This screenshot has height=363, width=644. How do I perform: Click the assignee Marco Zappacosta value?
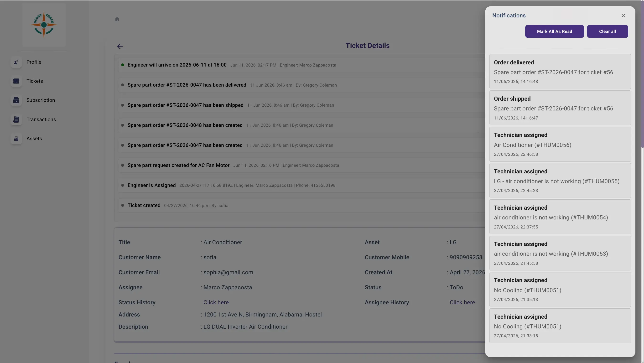pos(228,287)
